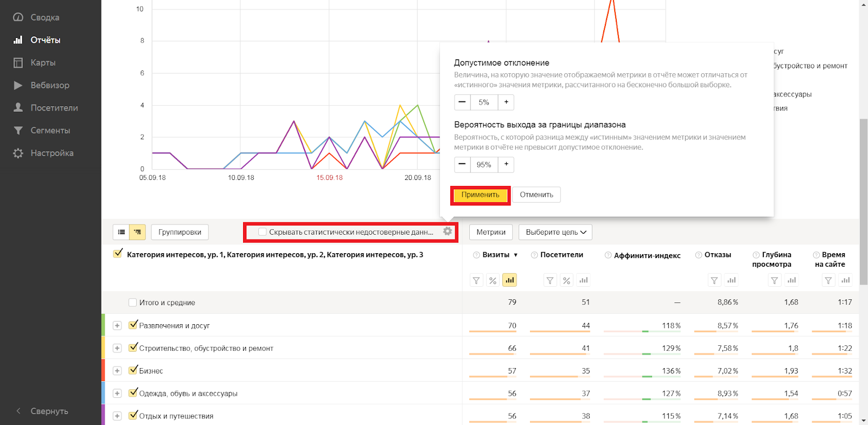Click help icon next to Посетители
The image size is (868, 425).
click(x=534, y=255)
